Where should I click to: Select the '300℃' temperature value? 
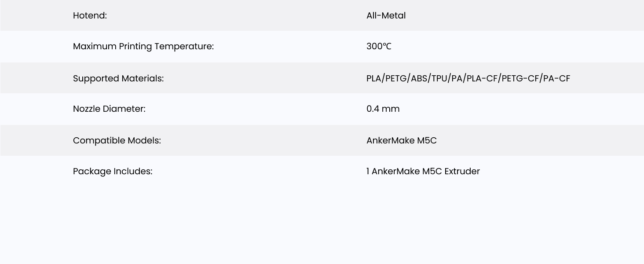pos(378,47)
